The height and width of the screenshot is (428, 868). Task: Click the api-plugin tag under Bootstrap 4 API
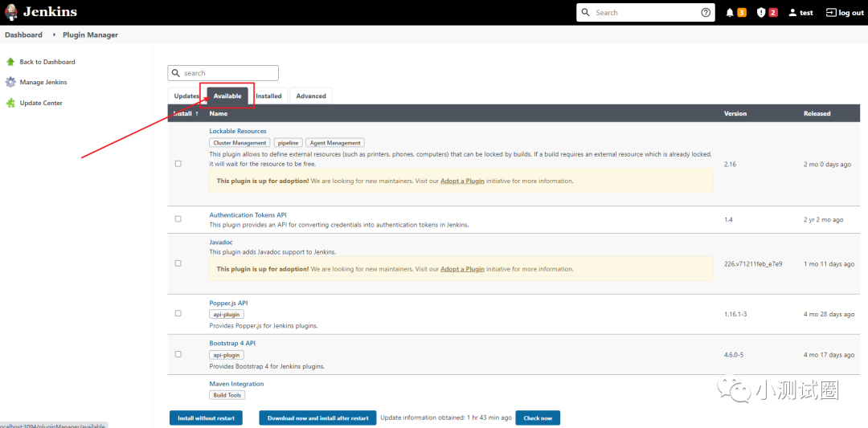pos(227,355)
